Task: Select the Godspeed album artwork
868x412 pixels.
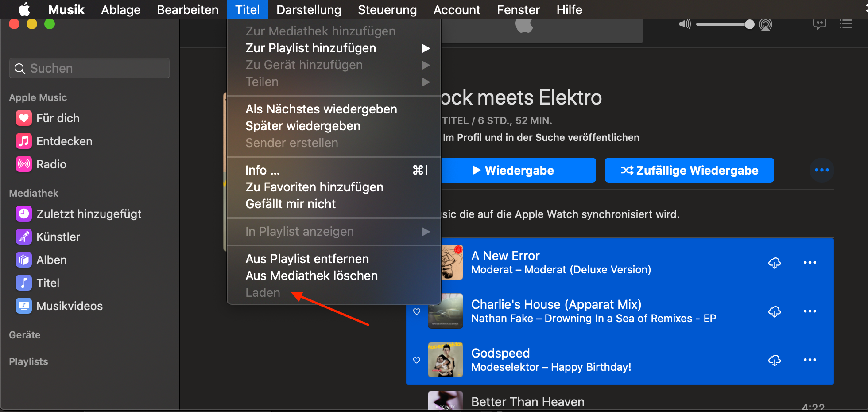Action: (x=446, y=360)
